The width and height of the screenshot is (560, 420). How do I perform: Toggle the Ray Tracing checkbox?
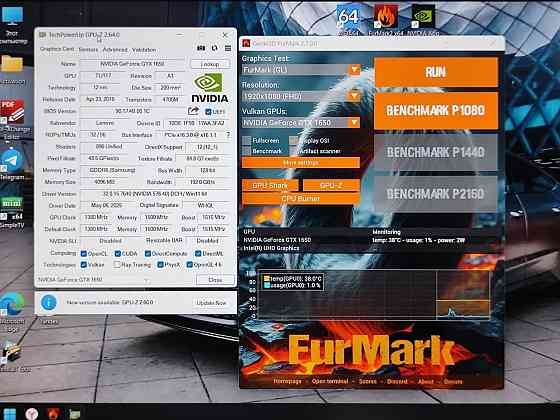(x=117, y=265)
